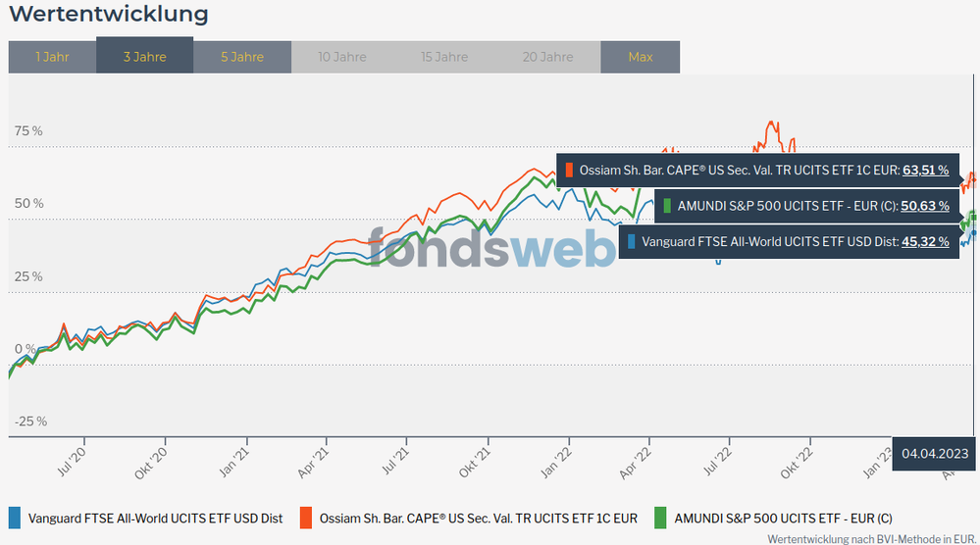Click the 63,51 % value in tooltip
The height and width of the screenshot is (545, 980).
[x=926, y=170]
